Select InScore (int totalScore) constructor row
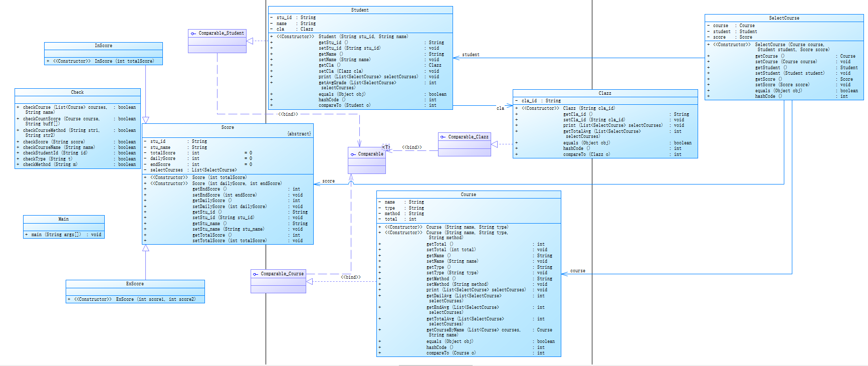The height and width of the screenshot is (366, 868). 103,61
